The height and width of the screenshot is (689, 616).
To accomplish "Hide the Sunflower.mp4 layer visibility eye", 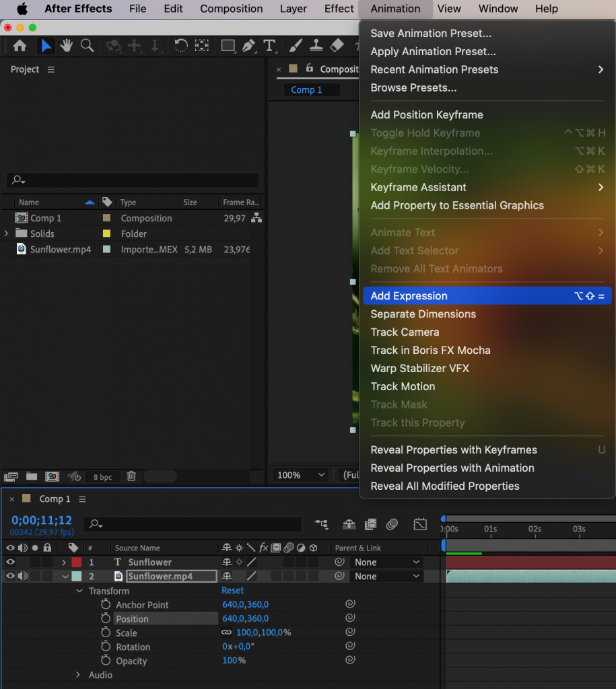I will [x=9, y=576].
